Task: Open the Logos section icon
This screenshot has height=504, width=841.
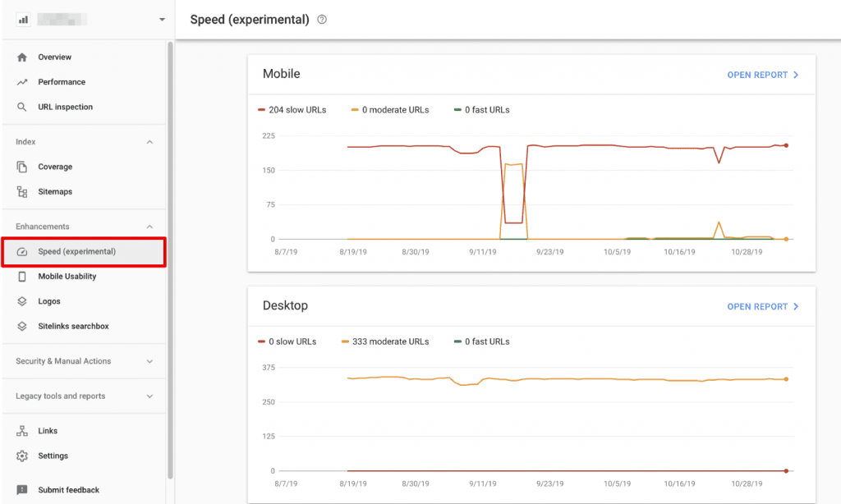Action: 23,301
